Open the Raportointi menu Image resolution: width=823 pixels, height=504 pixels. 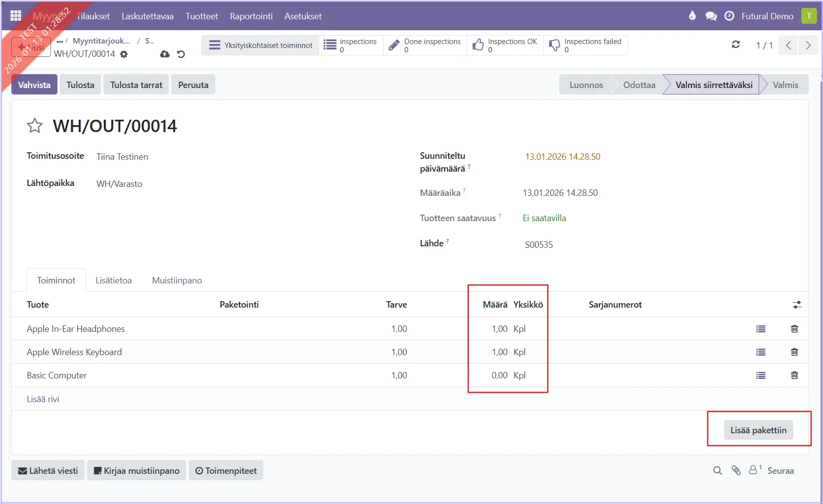click(251, 16)
